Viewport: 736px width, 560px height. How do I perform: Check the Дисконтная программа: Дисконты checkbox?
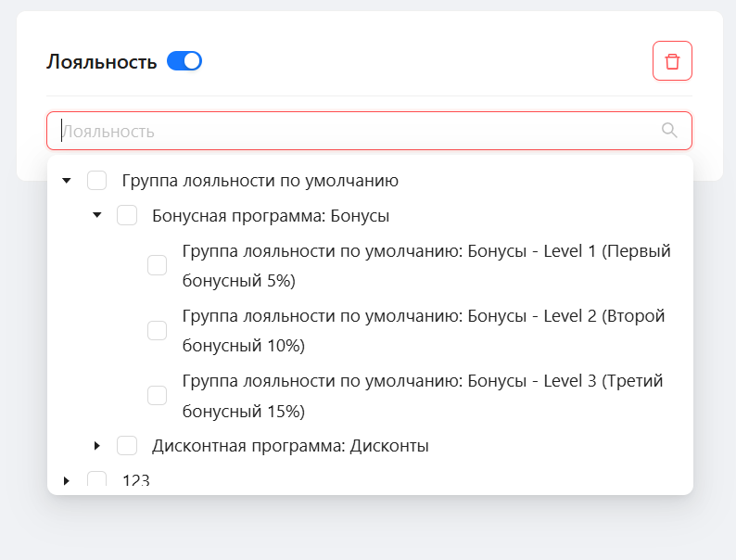tap(127, 445)
